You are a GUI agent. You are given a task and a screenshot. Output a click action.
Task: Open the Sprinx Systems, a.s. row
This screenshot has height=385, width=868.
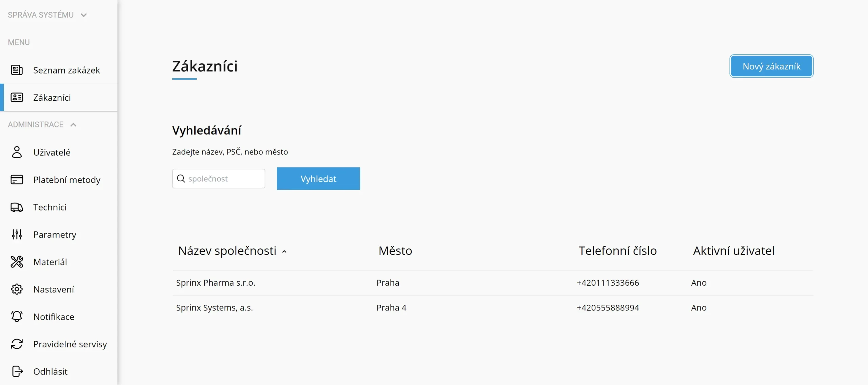tap(493, 308)
